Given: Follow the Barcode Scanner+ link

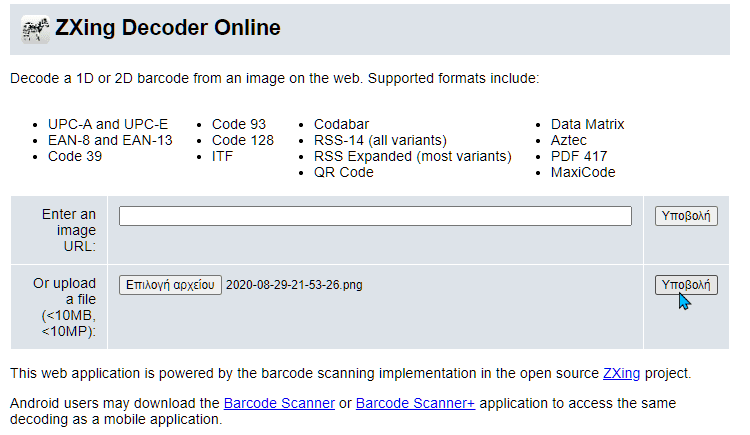Looking at the screenshot, I should (415, 403).
